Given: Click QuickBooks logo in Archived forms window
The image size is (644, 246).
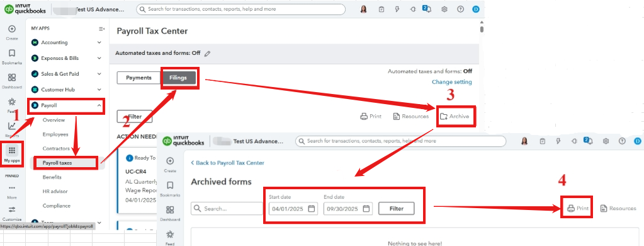Looking at the screenshot, I should point(184,141).
